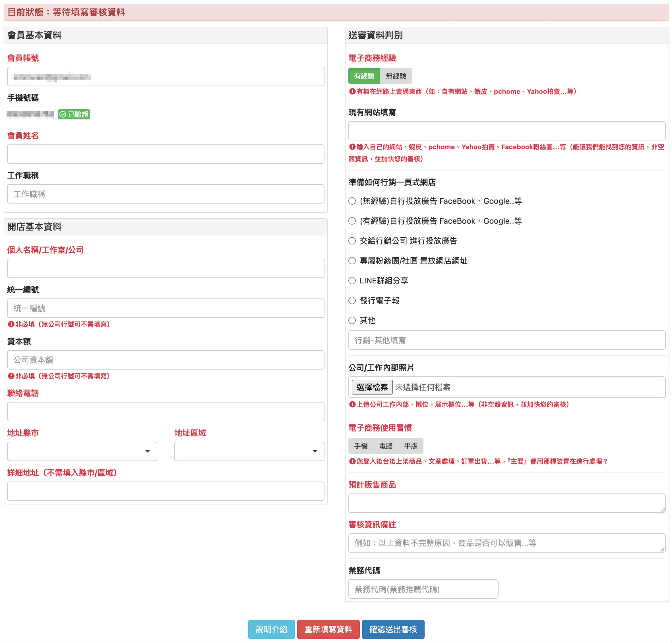Click the 選擇檔案 file button
The width and height of the screenshot is (672, 643).
click(372, 387)
